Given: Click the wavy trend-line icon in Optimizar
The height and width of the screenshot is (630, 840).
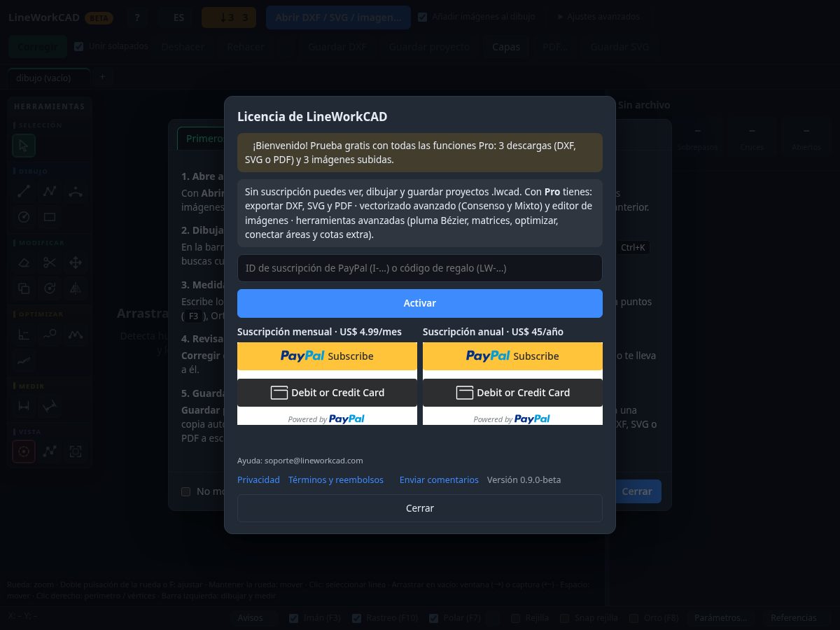Looking at the screenshot, I should point(24,360).
